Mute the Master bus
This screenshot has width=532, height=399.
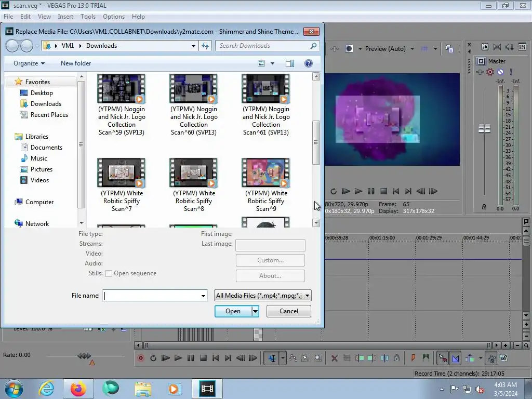(x=500, y=72)
